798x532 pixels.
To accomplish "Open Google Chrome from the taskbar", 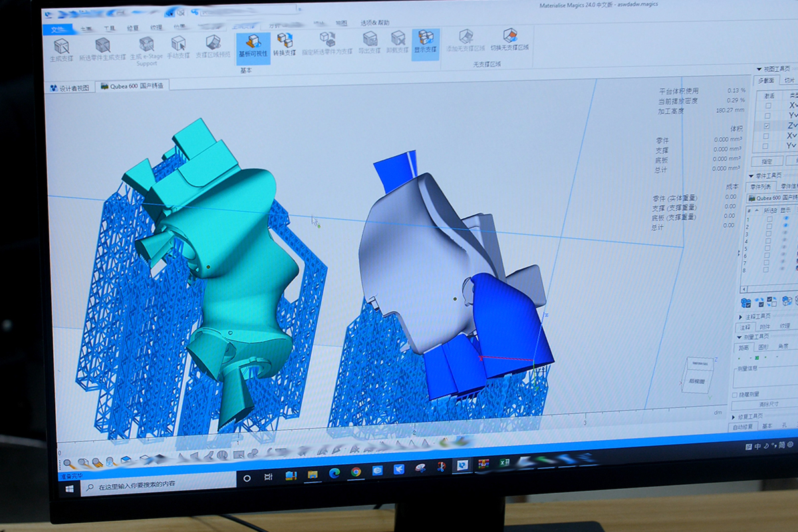I will click(356, 472).
